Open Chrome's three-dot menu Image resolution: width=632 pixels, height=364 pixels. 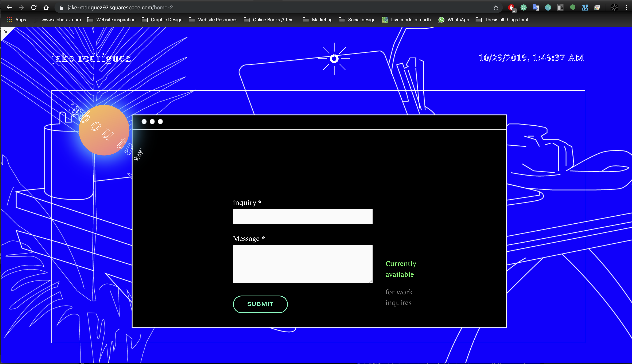[626, 7]
